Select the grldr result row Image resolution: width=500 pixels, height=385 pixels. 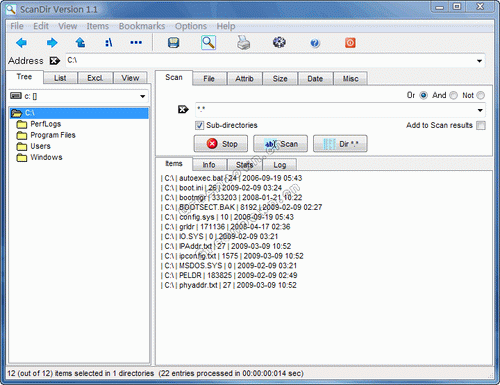pyautogui.click(x=226, y=227)
